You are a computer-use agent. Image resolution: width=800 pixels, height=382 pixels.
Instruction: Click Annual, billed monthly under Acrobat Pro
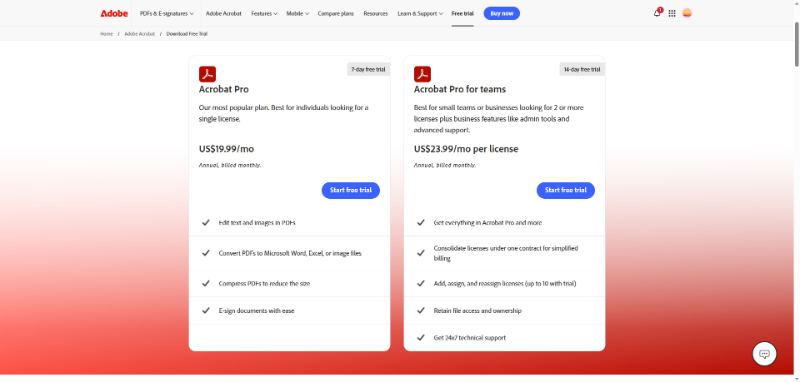point(230,165)
